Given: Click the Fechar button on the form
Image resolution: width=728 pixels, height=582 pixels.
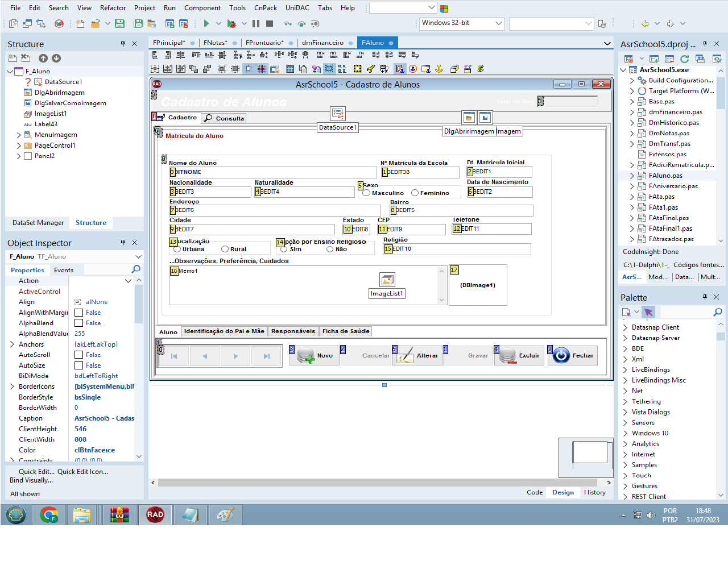Looking at the screenshot, I should click(573, 355).
